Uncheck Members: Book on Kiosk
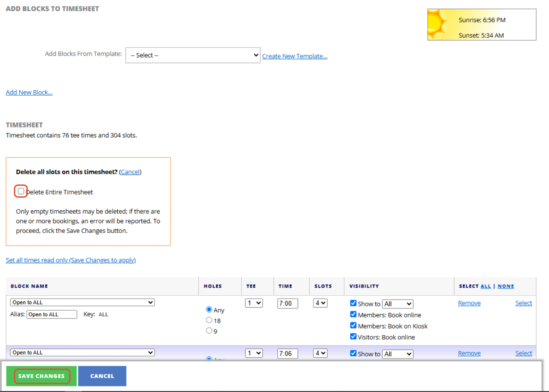Screen dimensions: 549x392 pos(353,326)
